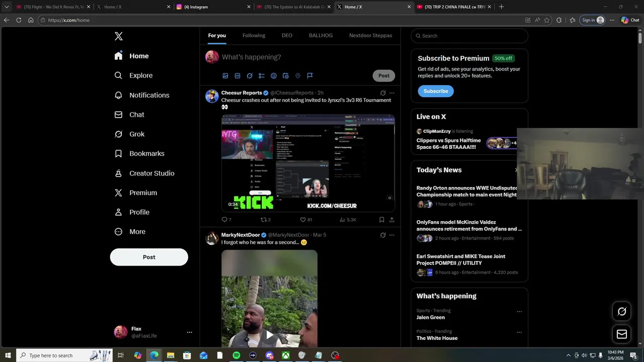Switch to the DEO tab
This screenshot has width=644, height=362.
(x=287, y=36)
